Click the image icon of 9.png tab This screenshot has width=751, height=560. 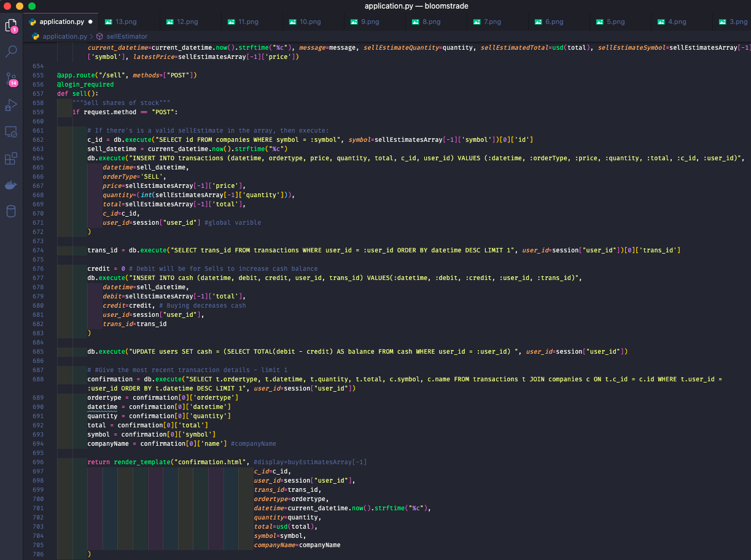click(x=354, y=21)
